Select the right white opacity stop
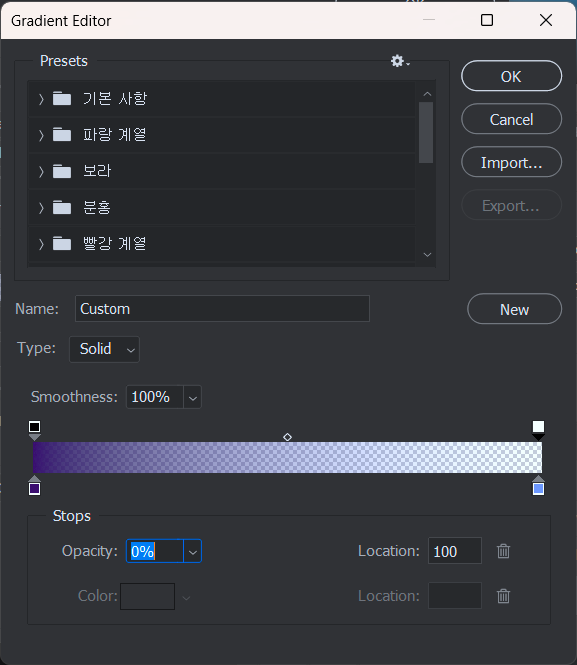Viewport: 577px width, 665px height. point(538,430)
